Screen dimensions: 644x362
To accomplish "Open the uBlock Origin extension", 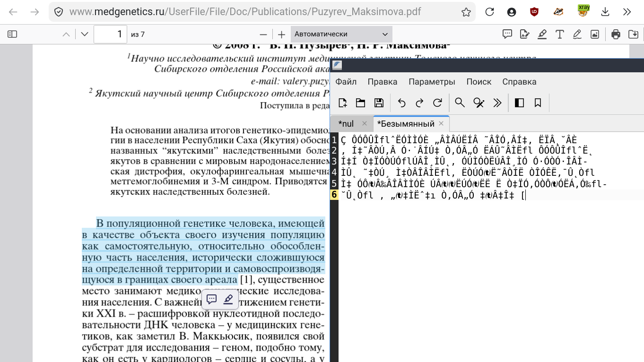I will 534,12.
